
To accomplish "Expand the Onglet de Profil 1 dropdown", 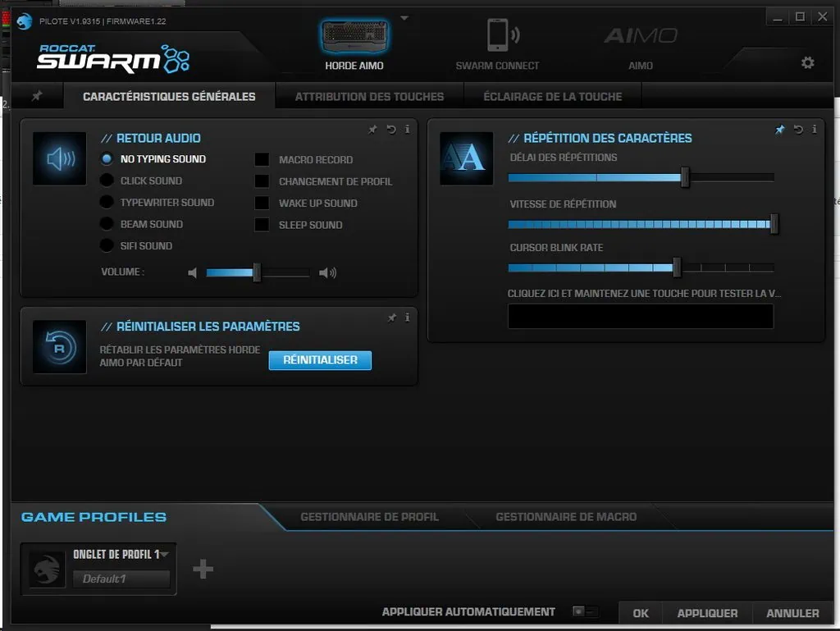I will pos(165,555).
